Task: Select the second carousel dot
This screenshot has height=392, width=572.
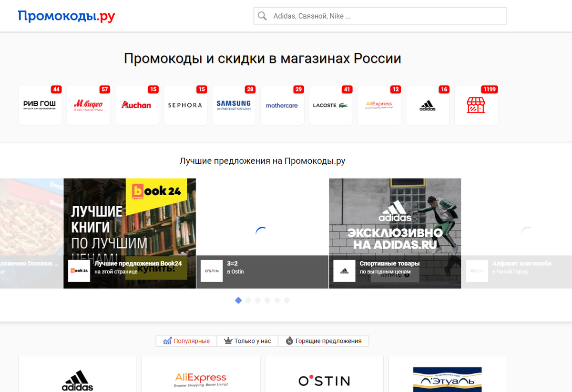Action: [x=248, y=300]
